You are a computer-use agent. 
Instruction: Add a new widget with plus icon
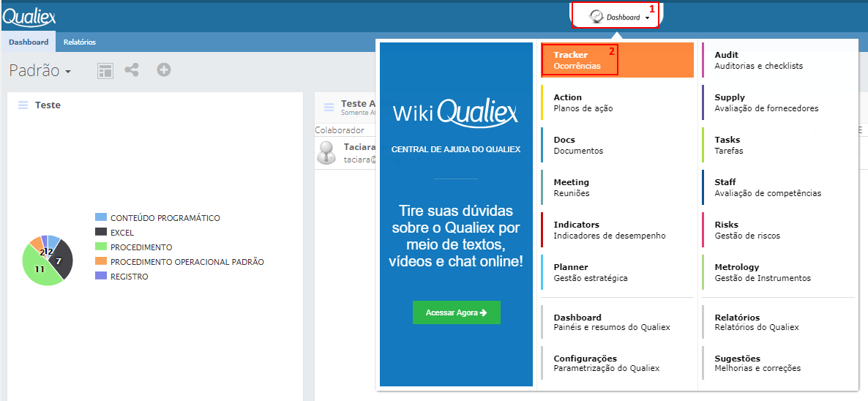163,70
